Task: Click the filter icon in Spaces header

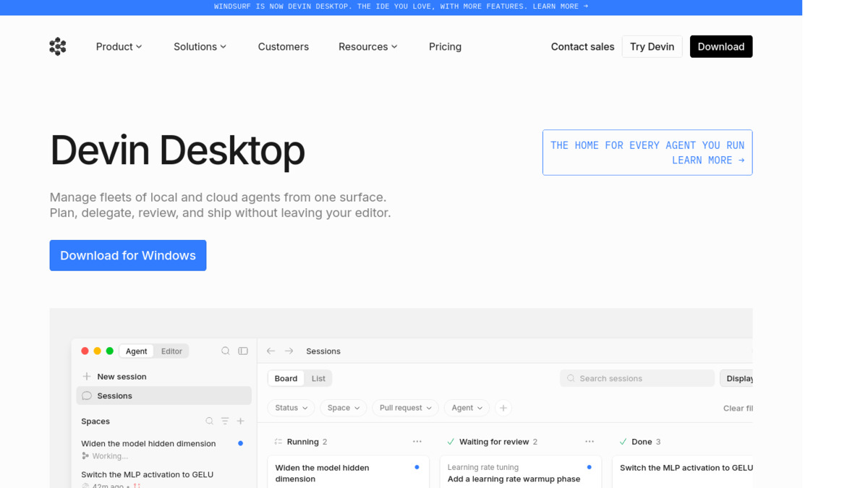Action: (x=225, y=421)
